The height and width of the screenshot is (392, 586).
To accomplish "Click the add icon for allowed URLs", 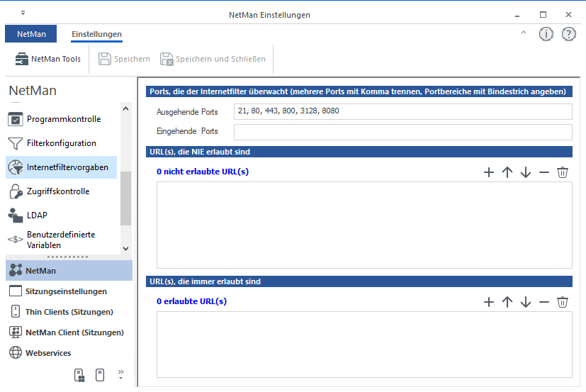I will click(488, 302).
